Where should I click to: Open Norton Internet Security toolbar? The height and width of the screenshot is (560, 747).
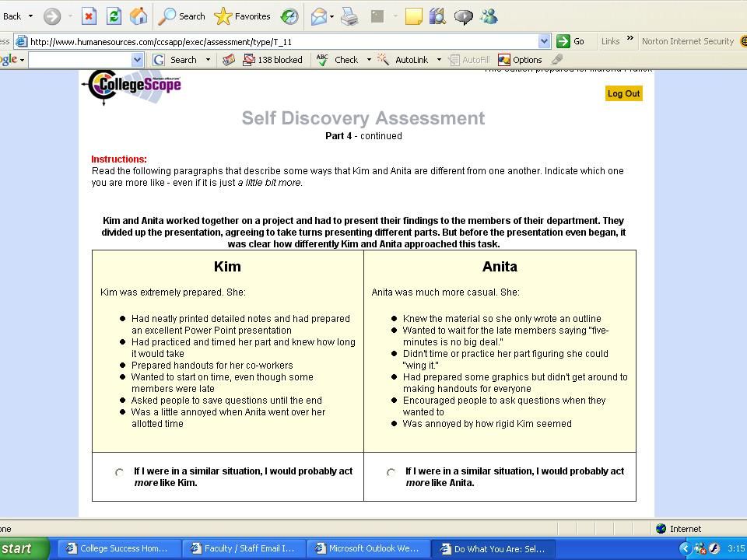(x=687, y=41)
